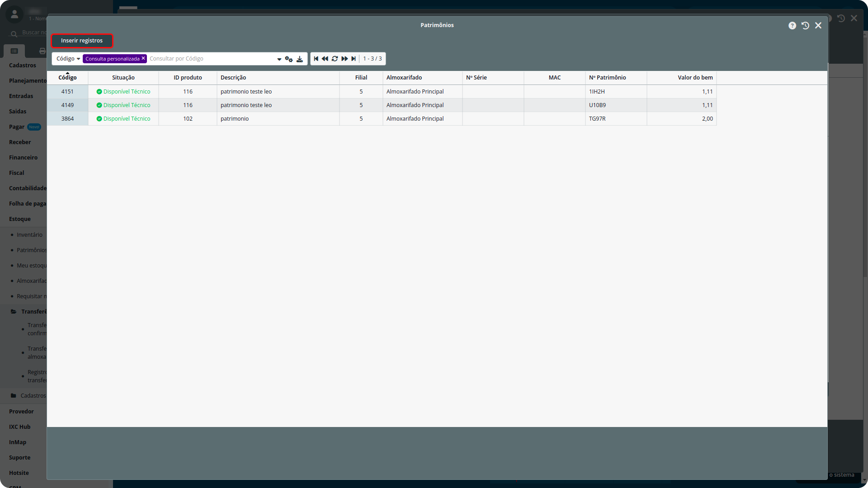Open the Suporte sidebar menu
Viewport: 868px width, 488px height.
point(20,458)
